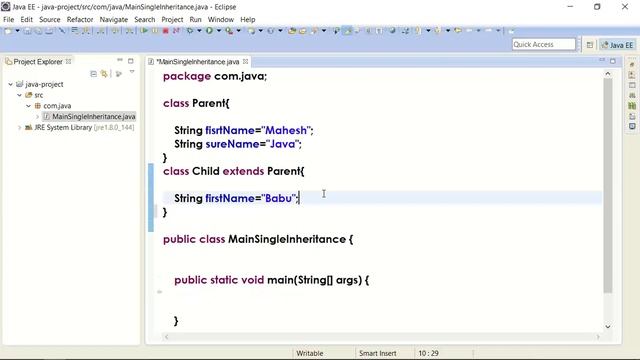
Task: Click the red Terminate stop icon
Action: (166, 31)
